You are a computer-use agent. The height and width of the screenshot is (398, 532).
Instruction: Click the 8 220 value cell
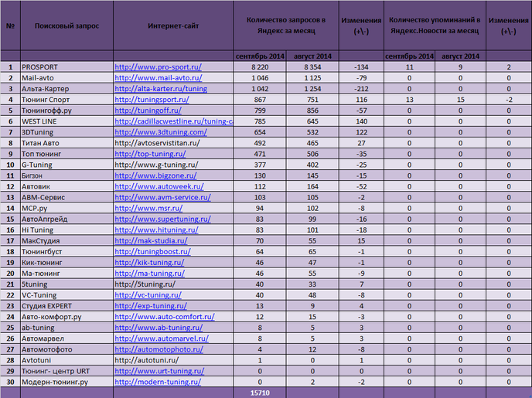pos(260,67)
